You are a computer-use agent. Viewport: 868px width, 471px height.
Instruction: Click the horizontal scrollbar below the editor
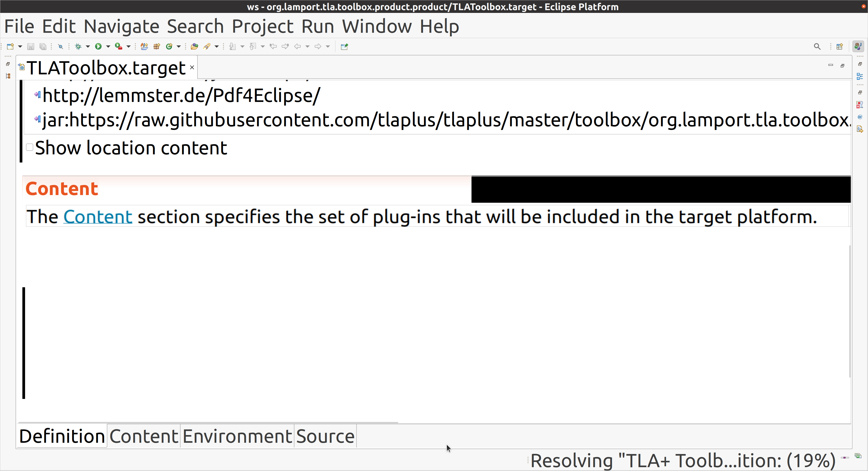(x=207, y=422)
